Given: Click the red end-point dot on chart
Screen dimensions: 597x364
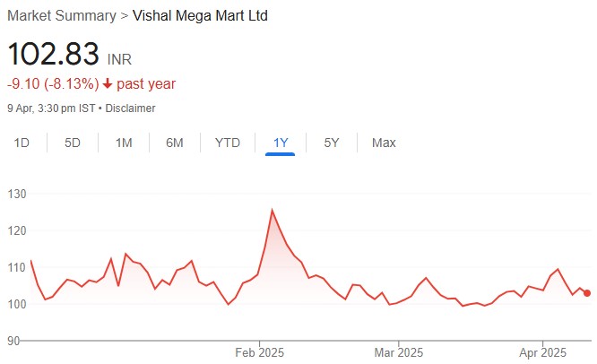Looking at the screenshot, I should pyautogui.click(x=587, y=292).
